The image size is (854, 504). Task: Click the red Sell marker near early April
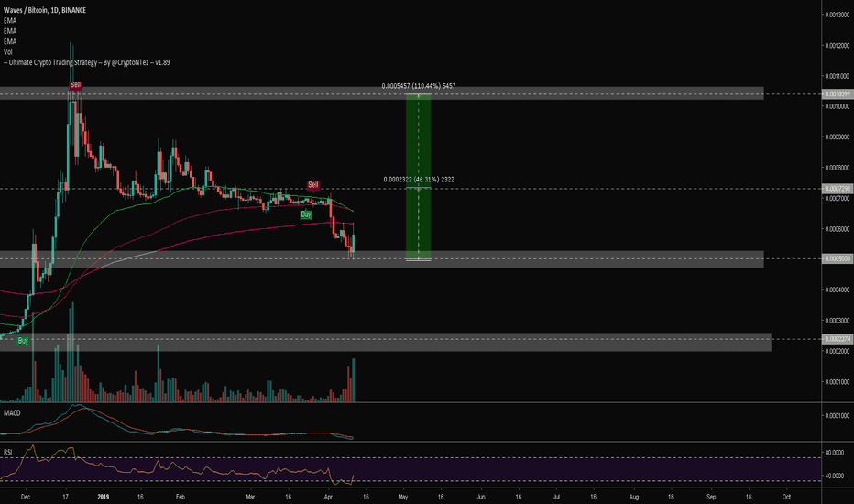(x=313, y=185)
